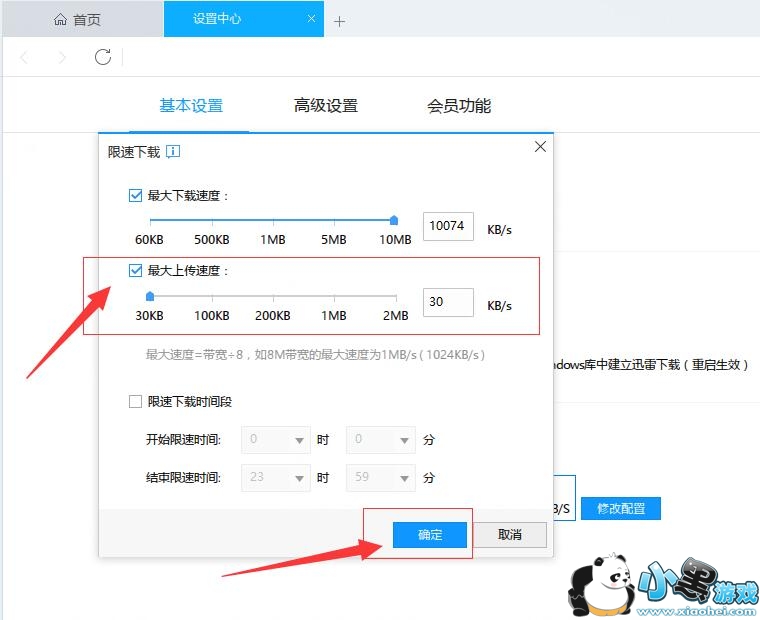
Task: Set upload slider to 200KB mark
Action: pos(273,296)
